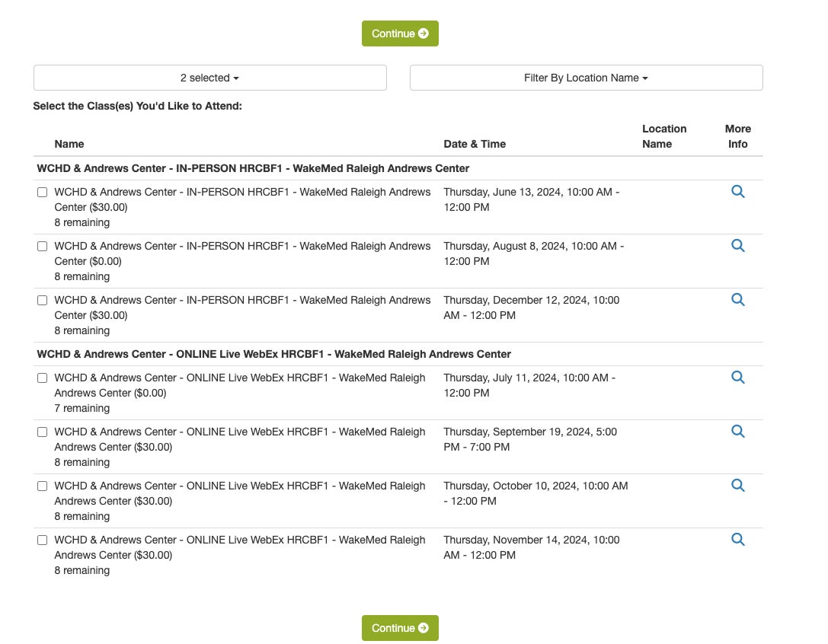
Task: Tick the October 10 online class checkbox
Action: tap(43, 486)
